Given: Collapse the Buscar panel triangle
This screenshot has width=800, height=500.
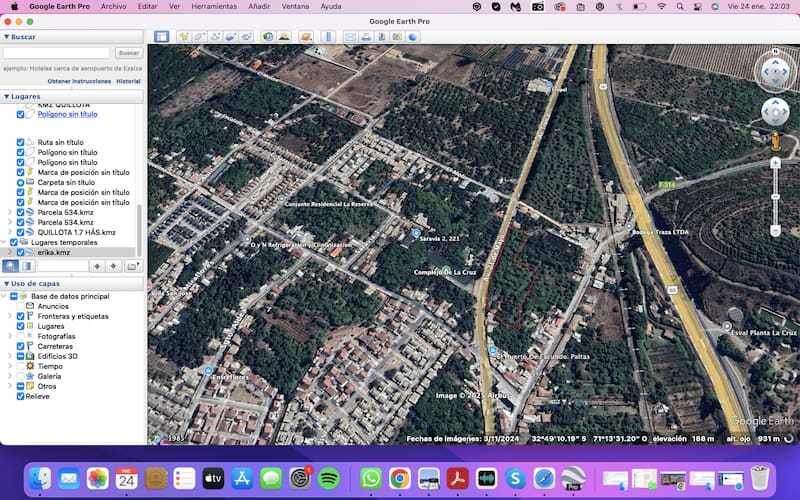Looking at the screenshot, I should pos(7,37).
